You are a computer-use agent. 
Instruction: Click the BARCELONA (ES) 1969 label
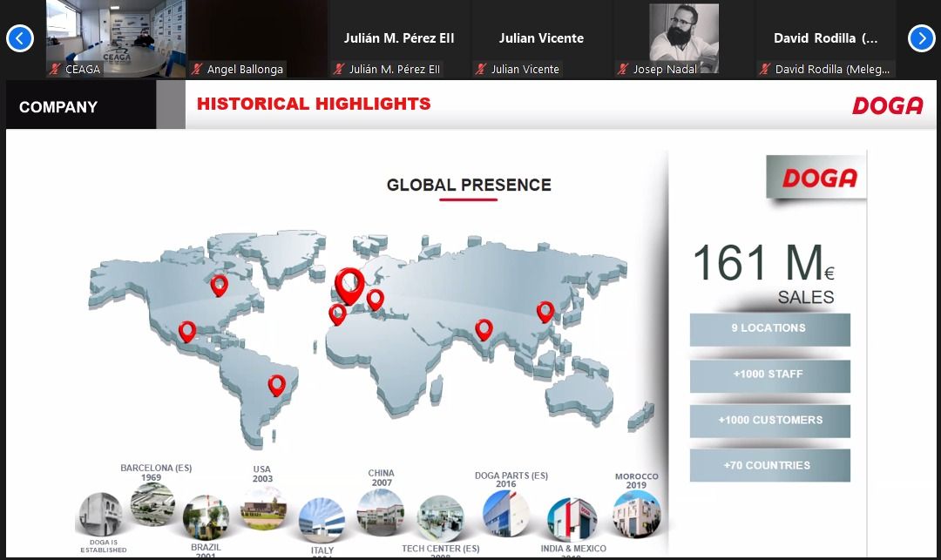pyautogui.click(x=155, y=472)
